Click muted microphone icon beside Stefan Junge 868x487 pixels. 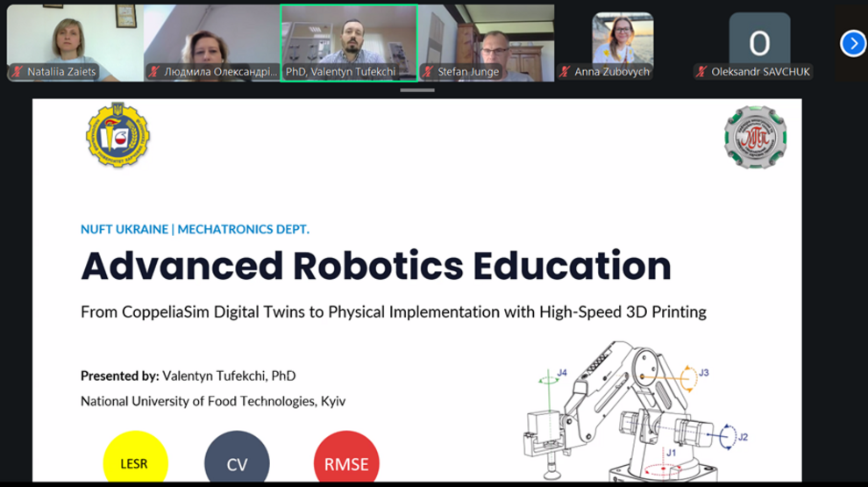[x=427, y=71]
